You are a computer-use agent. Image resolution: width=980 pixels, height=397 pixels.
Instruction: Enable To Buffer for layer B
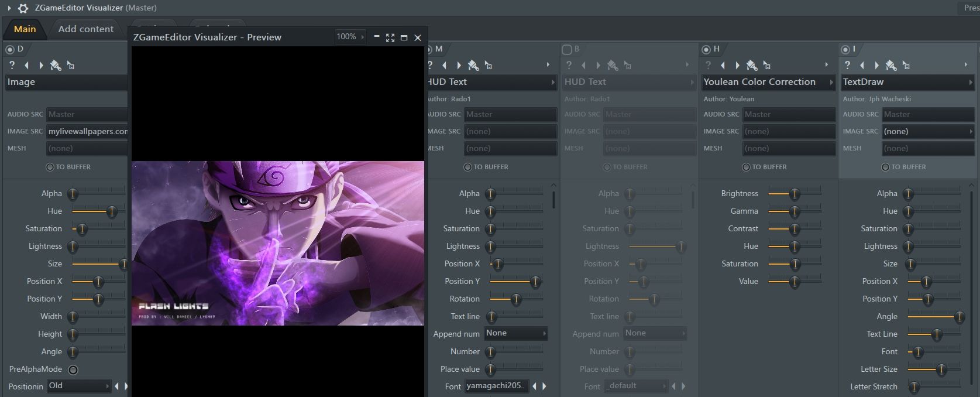[x=607, y=167]
